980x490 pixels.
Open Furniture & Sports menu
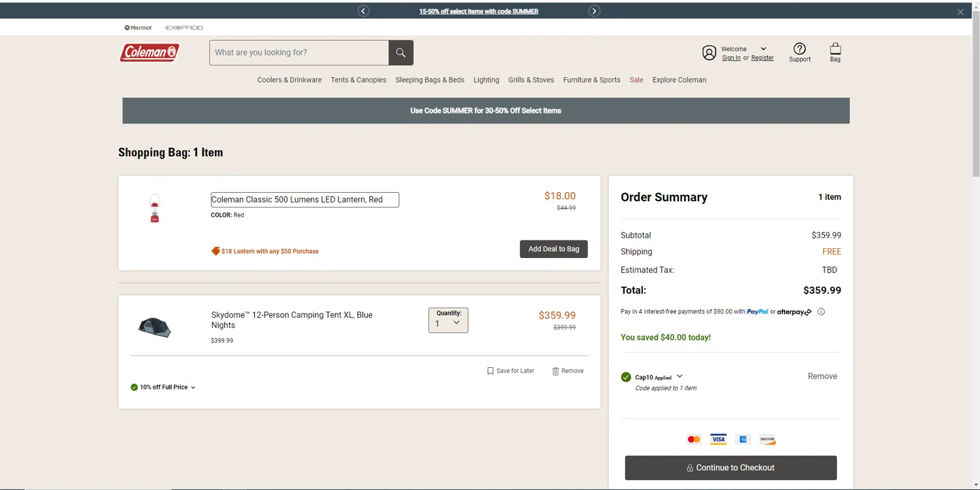(x=592, y=80)
